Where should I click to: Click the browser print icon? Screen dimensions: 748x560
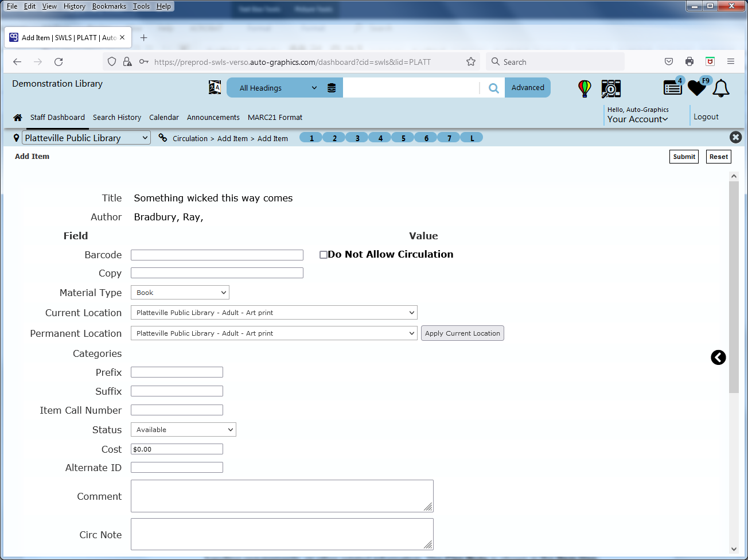click(689, 62)
